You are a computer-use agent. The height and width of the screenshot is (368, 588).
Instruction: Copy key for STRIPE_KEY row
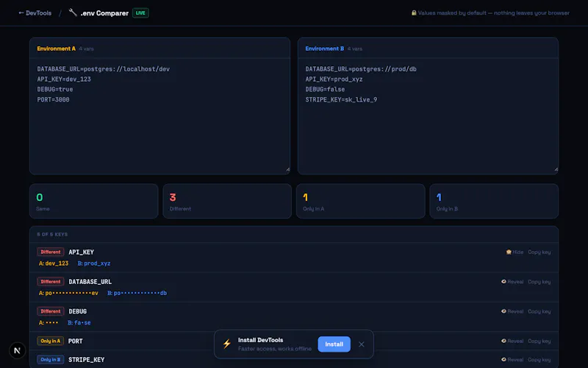(x=539, y=359)
